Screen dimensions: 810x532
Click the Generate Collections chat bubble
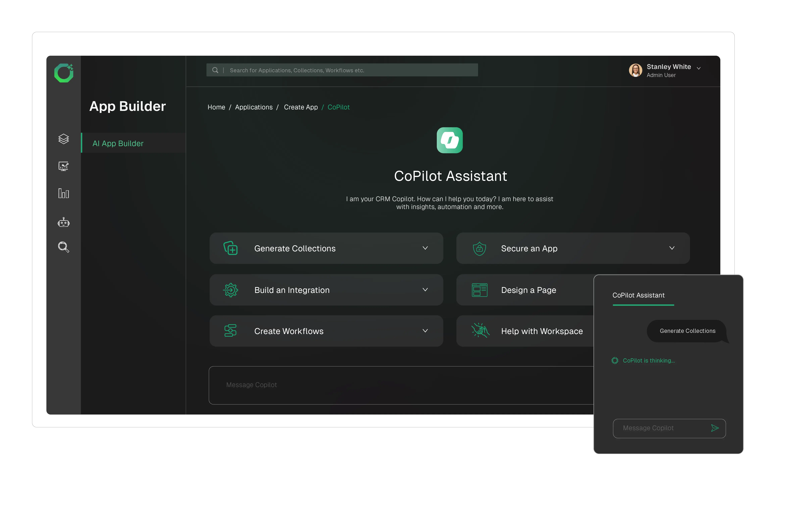[x=688, y=331]
